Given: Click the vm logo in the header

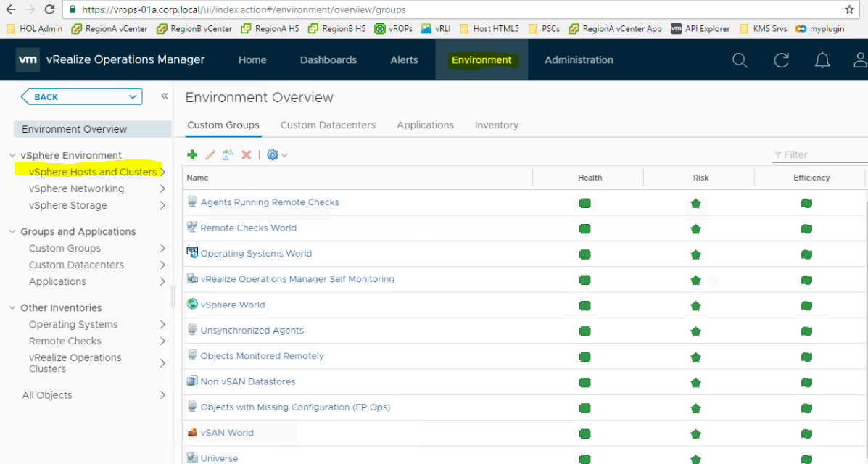Looking at the screenshot, I should point(28,59).
